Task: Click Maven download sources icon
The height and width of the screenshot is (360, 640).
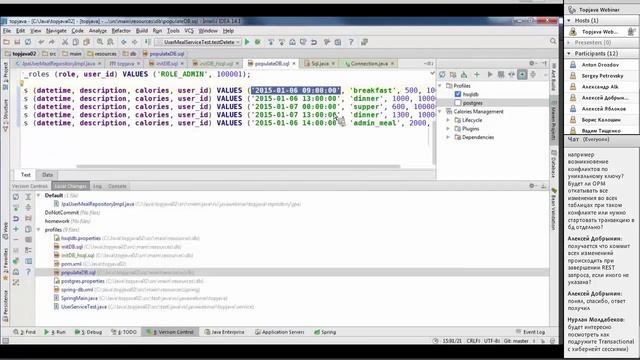Action: click(x=464, y=74)
